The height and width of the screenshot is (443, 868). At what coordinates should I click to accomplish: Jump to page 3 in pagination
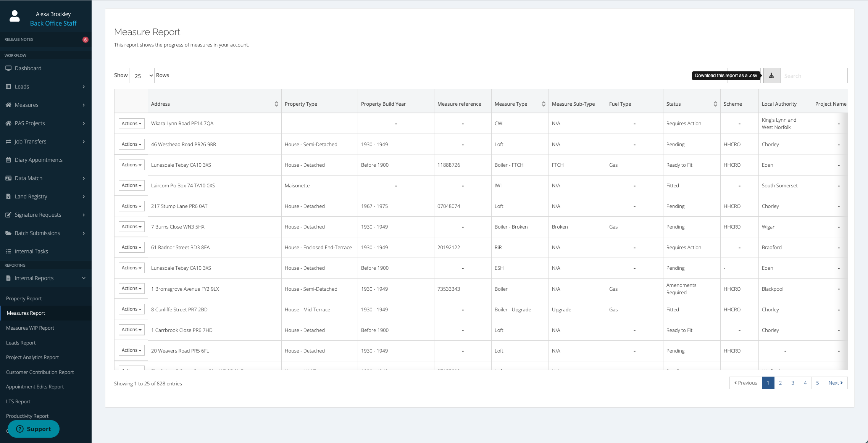[x=793, y=383]
